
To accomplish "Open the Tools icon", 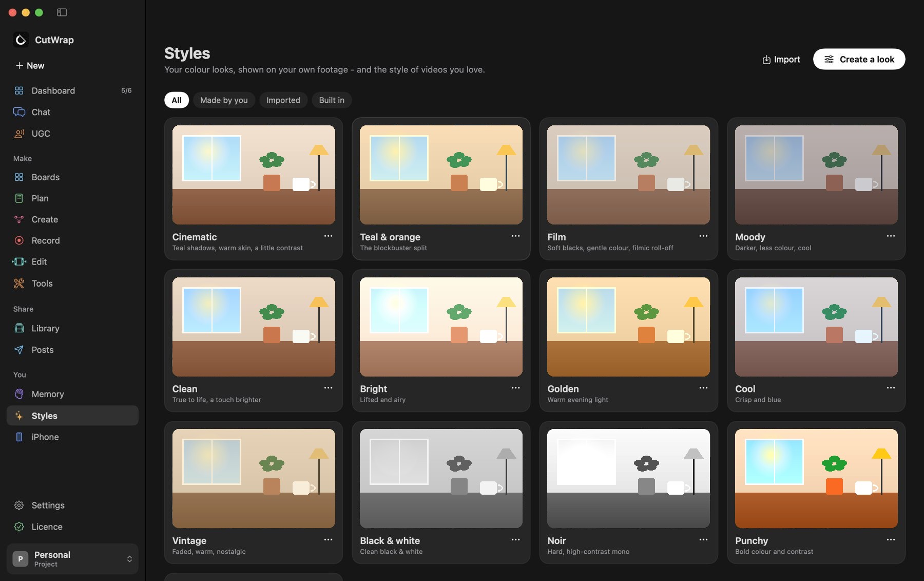I will (19, 284).
